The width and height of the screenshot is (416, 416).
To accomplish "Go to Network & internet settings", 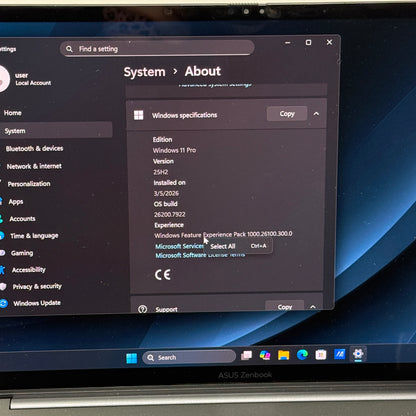I will 34,166.
